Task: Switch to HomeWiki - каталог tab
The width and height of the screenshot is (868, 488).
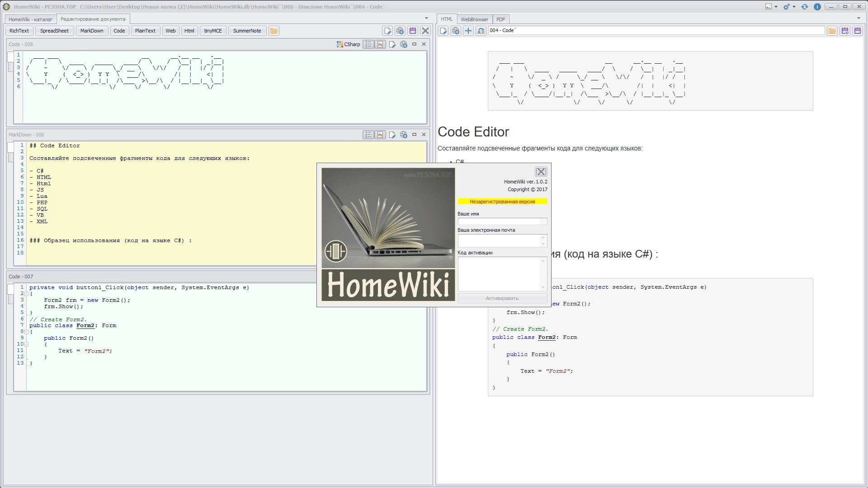Action: click(31, 19)
